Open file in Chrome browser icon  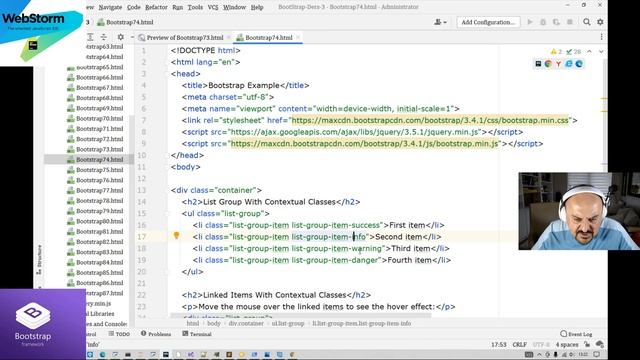548,64
